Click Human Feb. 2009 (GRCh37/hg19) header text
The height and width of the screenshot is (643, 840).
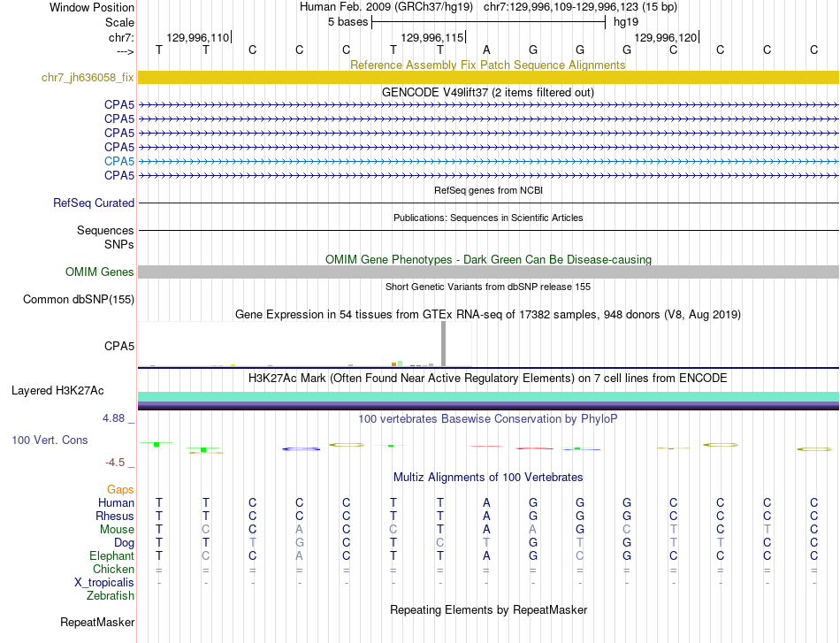click(x=386, y=7)
